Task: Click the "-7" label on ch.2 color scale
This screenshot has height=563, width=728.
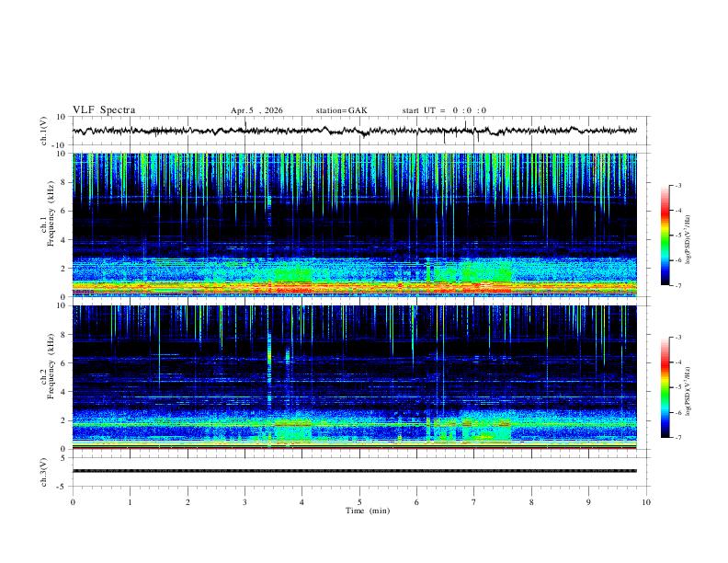Action: 677,438
